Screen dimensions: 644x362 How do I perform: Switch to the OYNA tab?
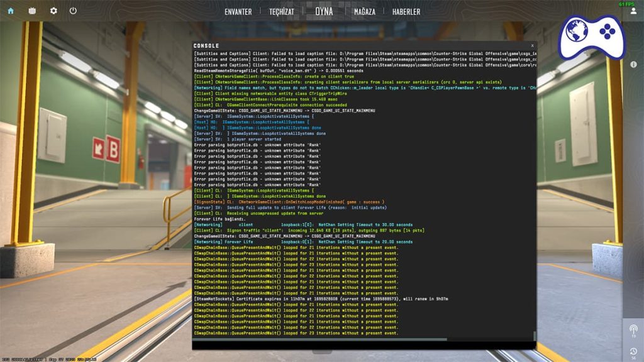(x=324, y=11)
